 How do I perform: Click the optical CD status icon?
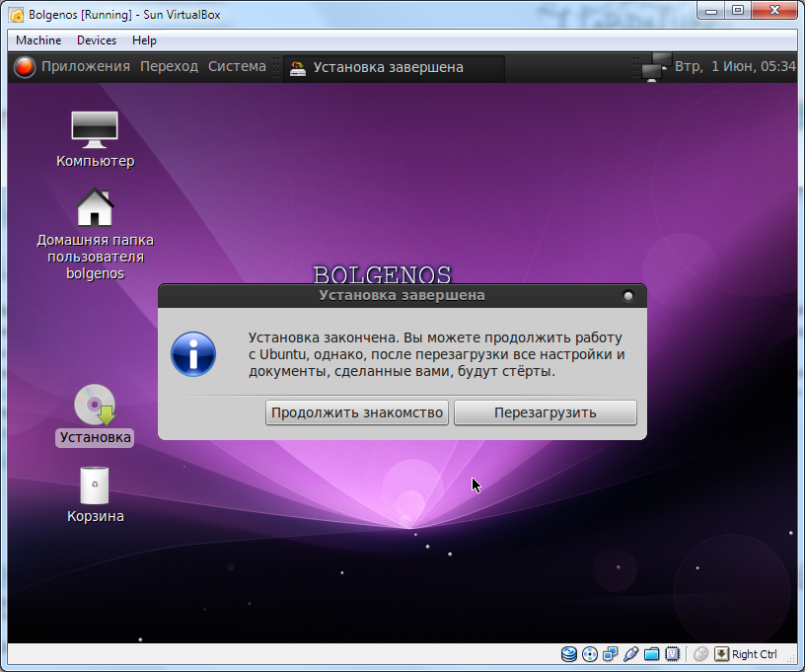coord(589,654)
